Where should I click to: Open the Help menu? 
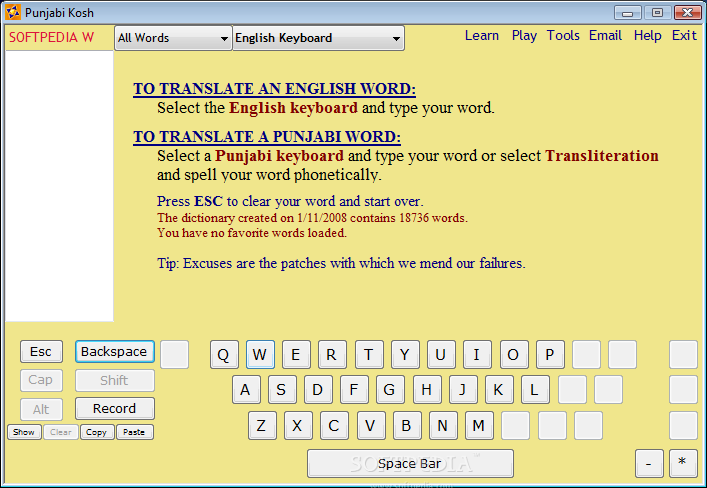point(647,36)
